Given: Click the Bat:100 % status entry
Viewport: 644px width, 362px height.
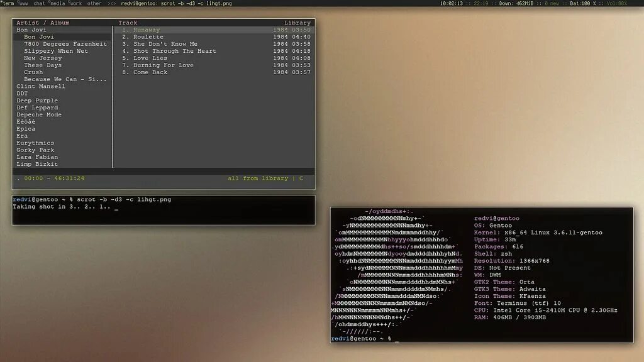Looking at the screenshot, I should 583,3.
